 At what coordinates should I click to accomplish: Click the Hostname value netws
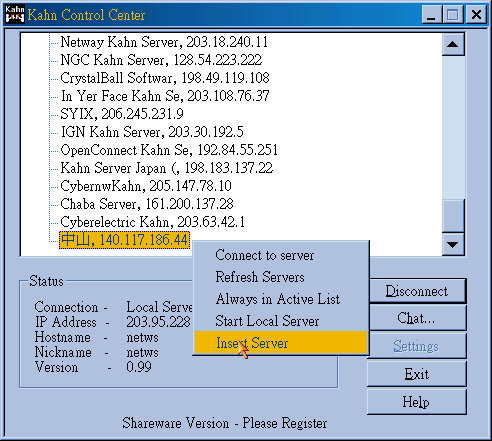point(142,337)
